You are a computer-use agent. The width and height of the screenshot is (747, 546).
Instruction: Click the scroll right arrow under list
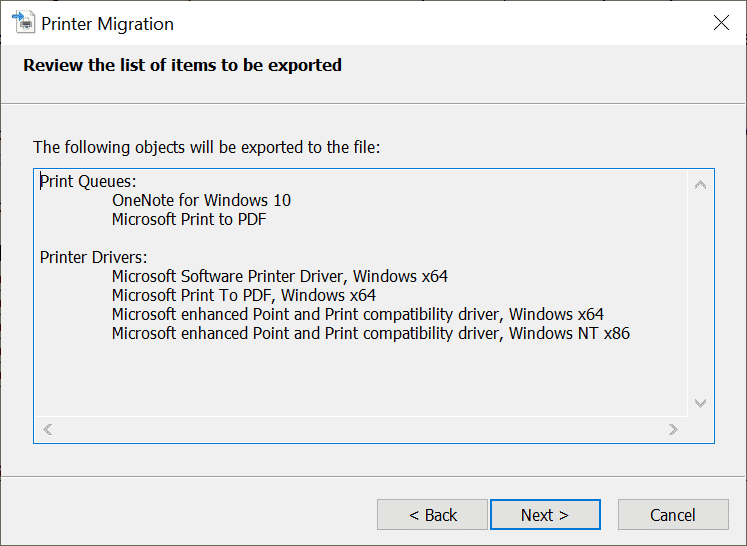tap(673, 430)
